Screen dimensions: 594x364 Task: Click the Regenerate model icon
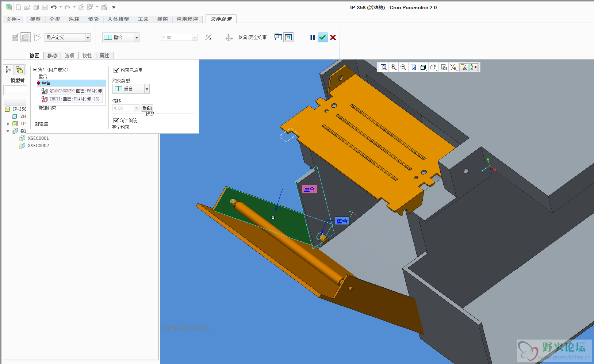pos(81,7)
